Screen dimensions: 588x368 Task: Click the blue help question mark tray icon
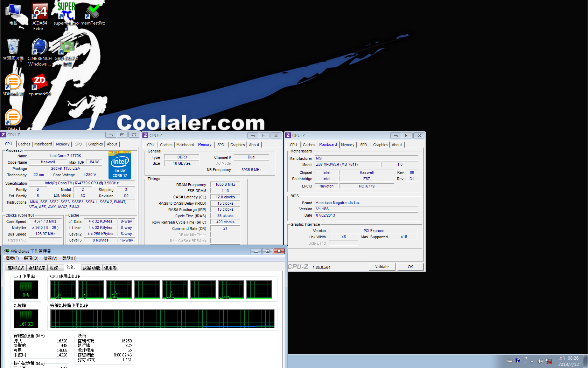[518, 360]
